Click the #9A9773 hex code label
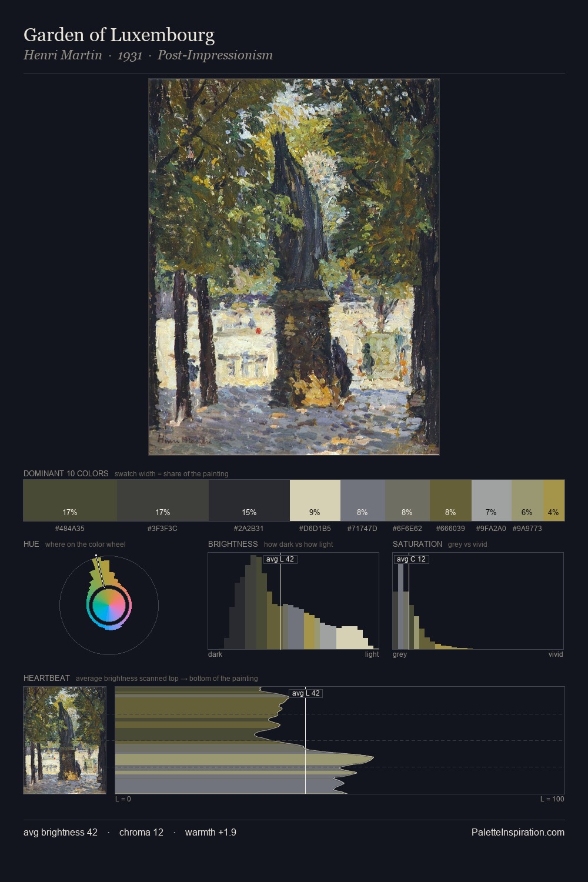The width and height of the screenshot is (588, 882). [527, 529]
